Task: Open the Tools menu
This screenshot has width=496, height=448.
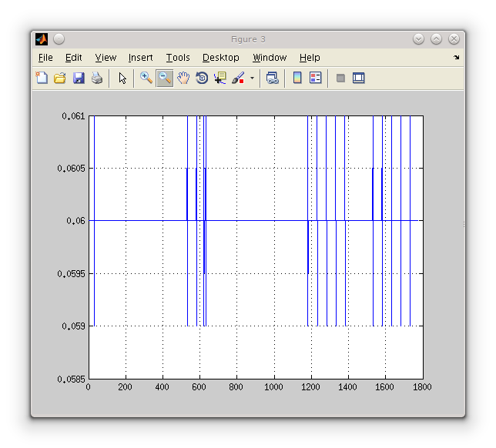Action: (x=178, y=58)
